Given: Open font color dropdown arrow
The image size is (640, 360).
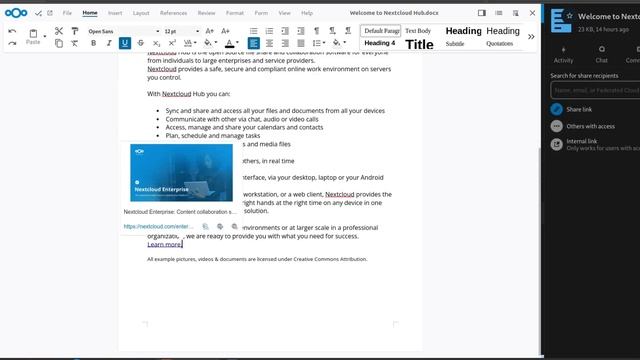Looking at the screenshot, I should pos(237,43).
